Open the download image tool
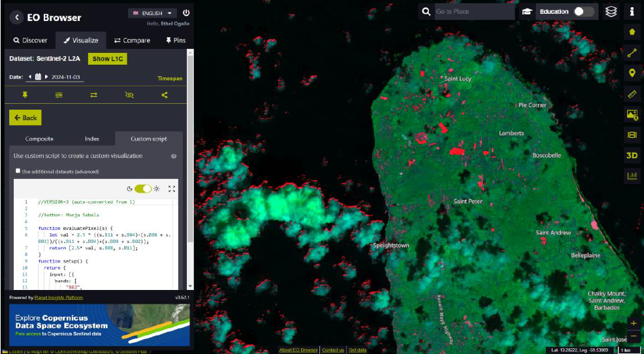Viewport: 644px width, 354px height. click(x=632, y=114)
